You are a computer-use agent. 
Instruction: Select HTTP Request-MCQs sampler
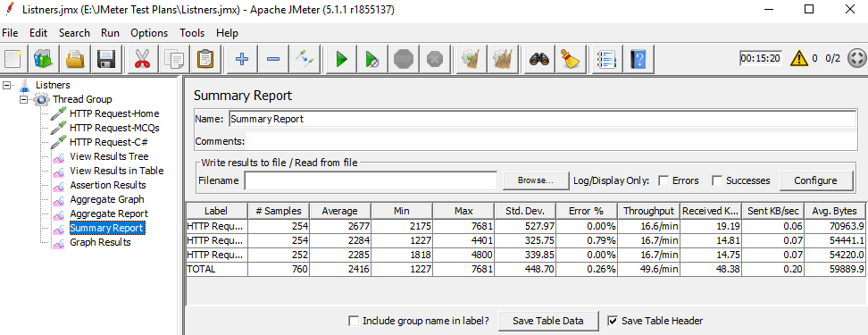pos(114,128)
